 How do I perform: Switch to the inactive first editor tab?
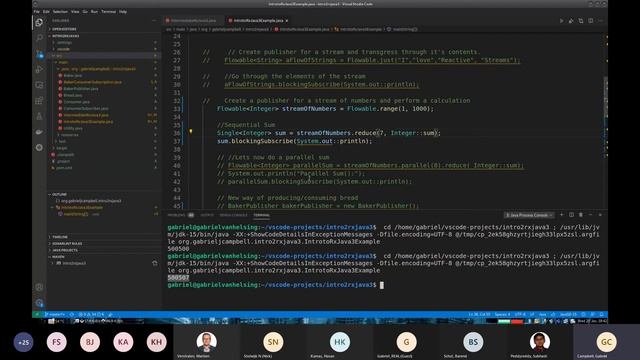(193, 21)
